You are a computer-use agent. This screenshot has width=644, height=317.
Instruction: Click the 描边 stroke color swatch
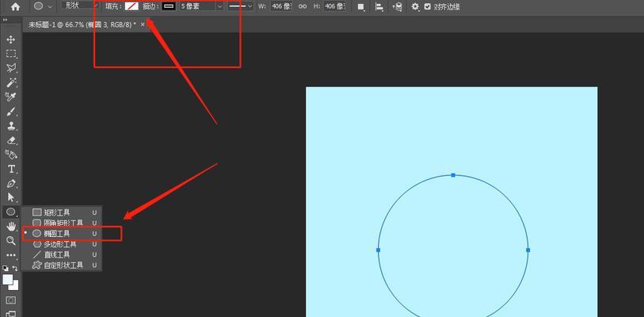pos(169,6)
